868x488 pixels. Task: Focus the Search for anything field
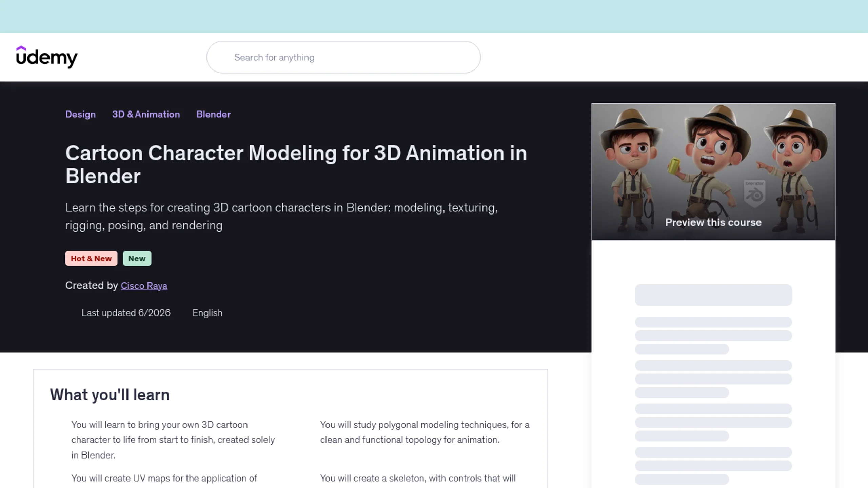pyautogui.click(x=343, y=57)
